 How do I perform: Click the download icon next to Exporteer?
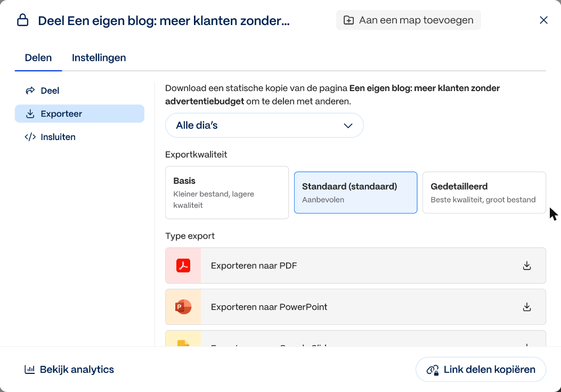30,114
